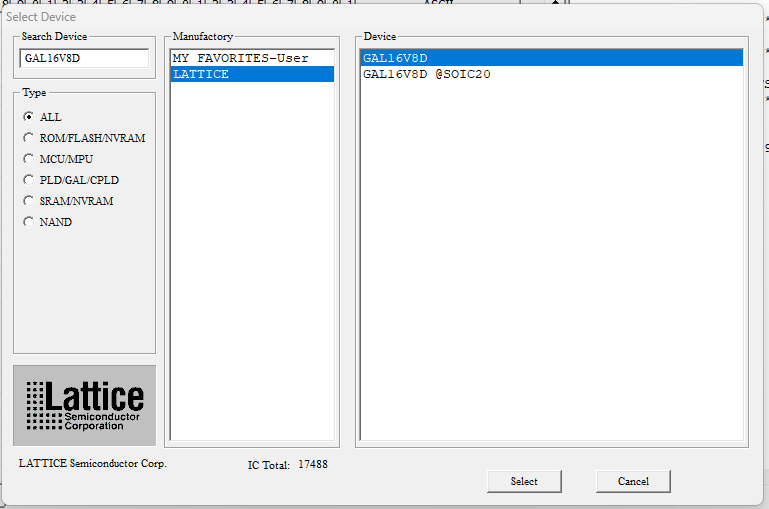Click the Search Device text field
This screenshot has height=509, width=769.
pyautogui.click(x=84, y=58)
